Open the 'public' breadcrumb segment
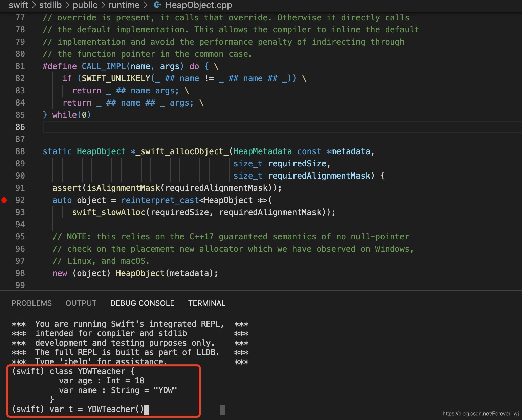Image resolution: width=522 pixels, height=420 pixels. [x=85, y=5]
